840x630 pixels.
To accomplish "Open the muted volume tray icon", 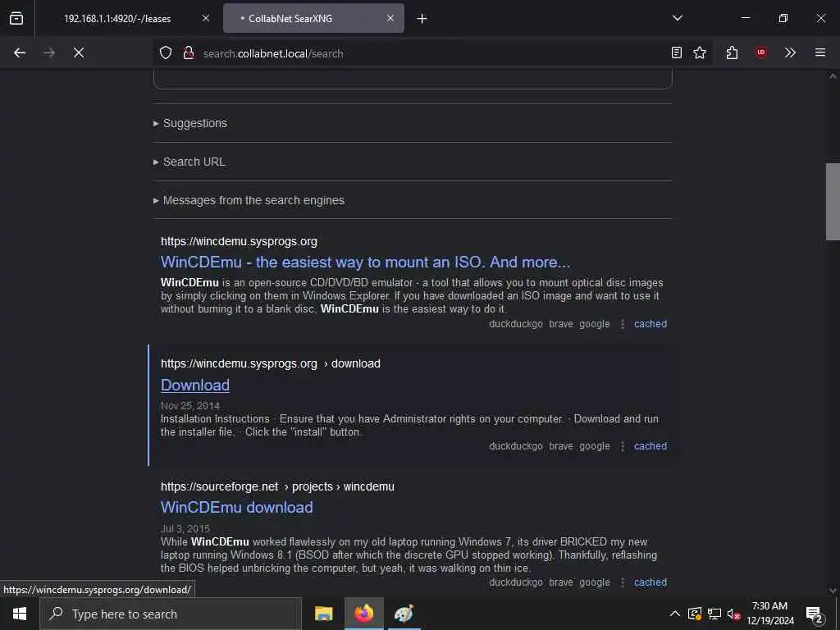I will coord(733,614).
